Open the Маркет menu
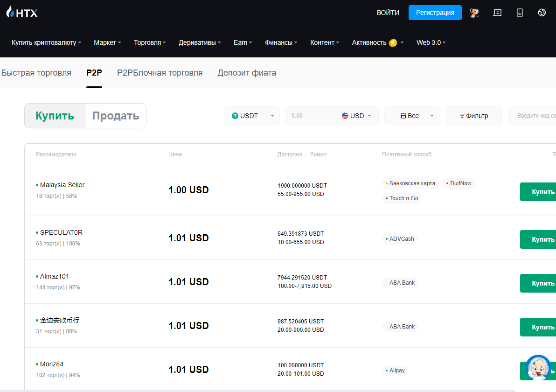Image resolution: width=556 pixels, height=392 pixels. (x=107, y=42)
